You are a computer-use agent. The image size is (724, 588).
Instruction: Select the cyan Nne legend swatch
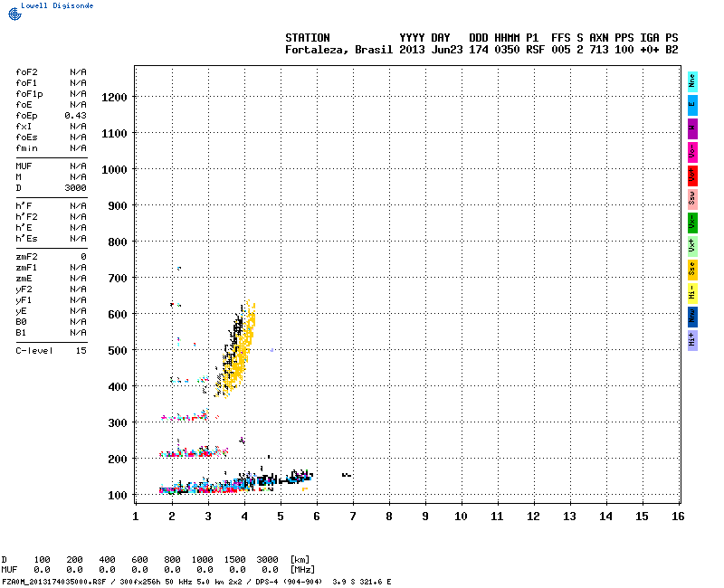point(692,81)
